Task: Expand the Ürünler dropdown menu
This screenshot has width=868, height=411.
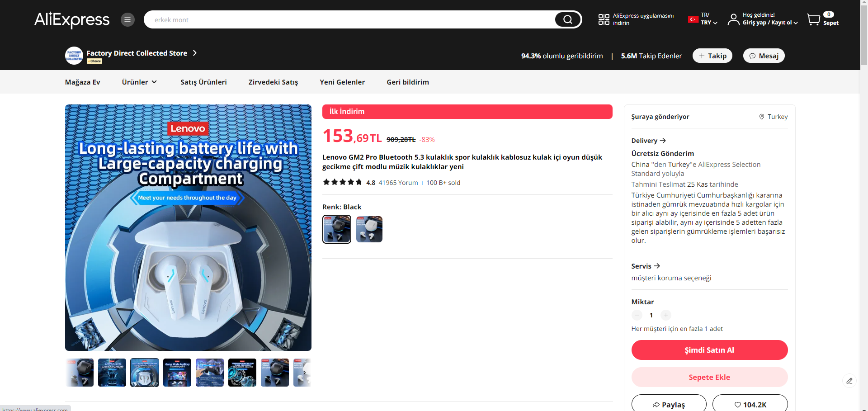Action: (x=139, y=82)
